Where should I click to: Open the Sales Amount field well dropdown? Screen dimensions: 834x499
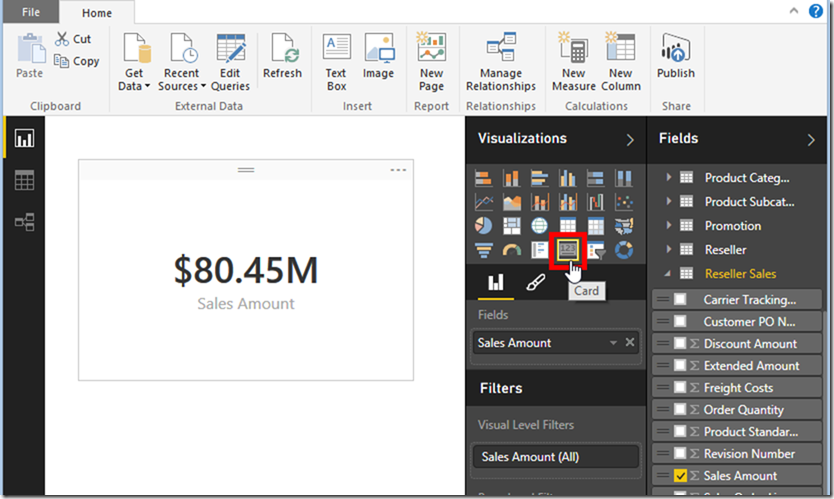613,343
